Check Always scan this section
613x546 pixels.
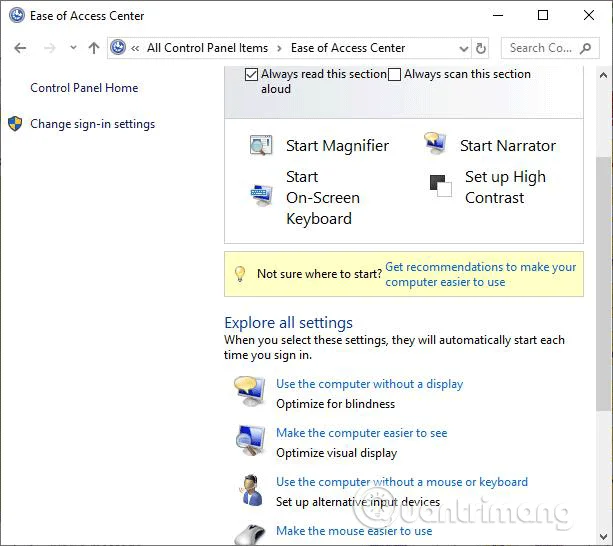(x=394, y=74)
